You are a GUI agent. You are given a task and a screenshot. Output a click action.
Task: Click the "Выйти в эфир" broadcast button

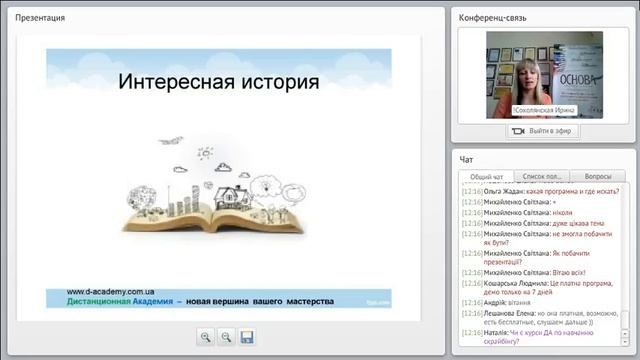(x=542, y=131)
